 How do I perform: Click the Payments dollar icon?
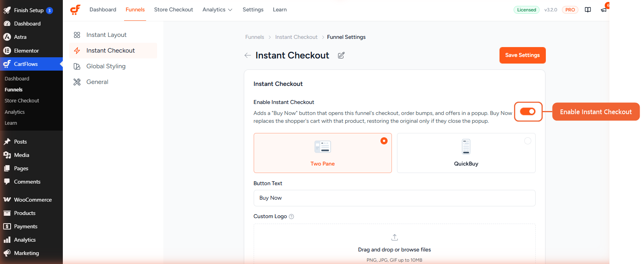[7, 226]
